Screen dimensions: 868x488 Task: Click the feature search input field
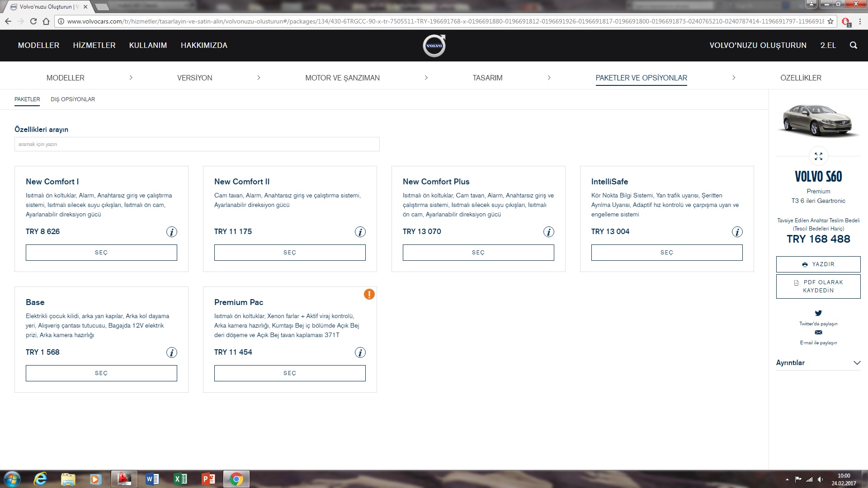197,144
